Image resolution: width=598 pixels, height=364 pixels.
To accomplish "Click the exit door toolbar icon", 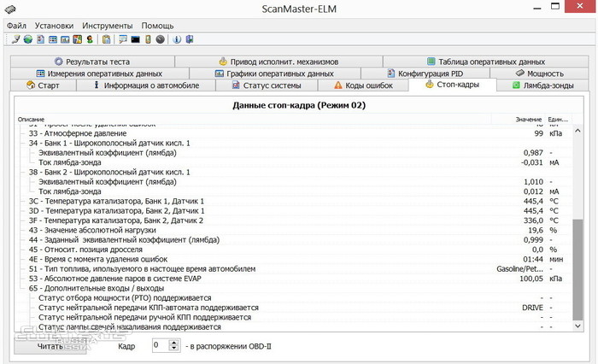I will click(x=190, y=39).
